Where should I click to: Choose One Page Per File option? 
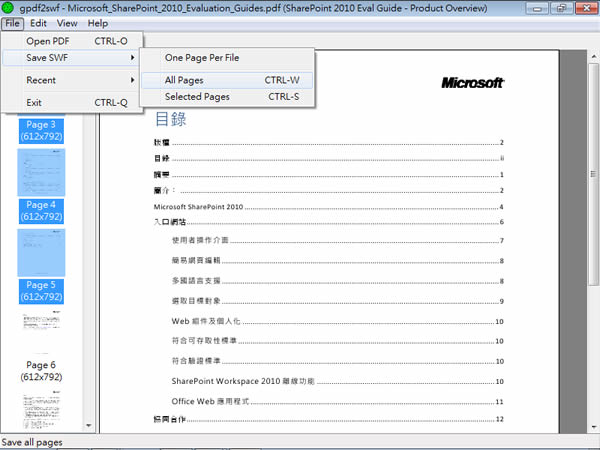click(227, 58)
